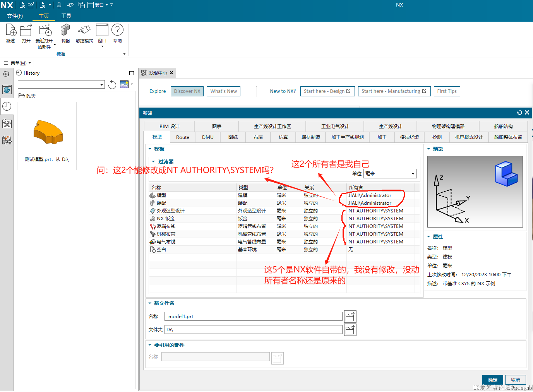Open Start here - Manufacturing link
Screen dimensions: 533x392
[x=394, y=91]
